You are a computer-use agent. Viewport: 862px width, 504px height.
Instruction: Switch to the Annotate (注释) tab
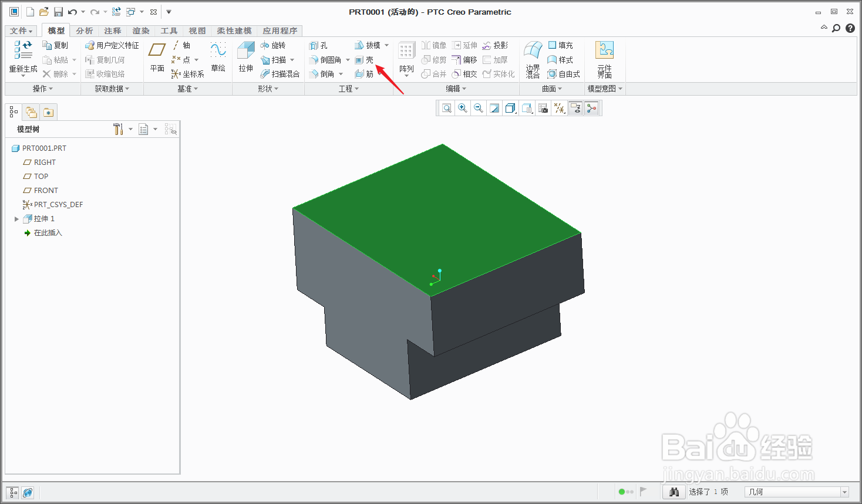pyautogui.click(x=113, y=31)
